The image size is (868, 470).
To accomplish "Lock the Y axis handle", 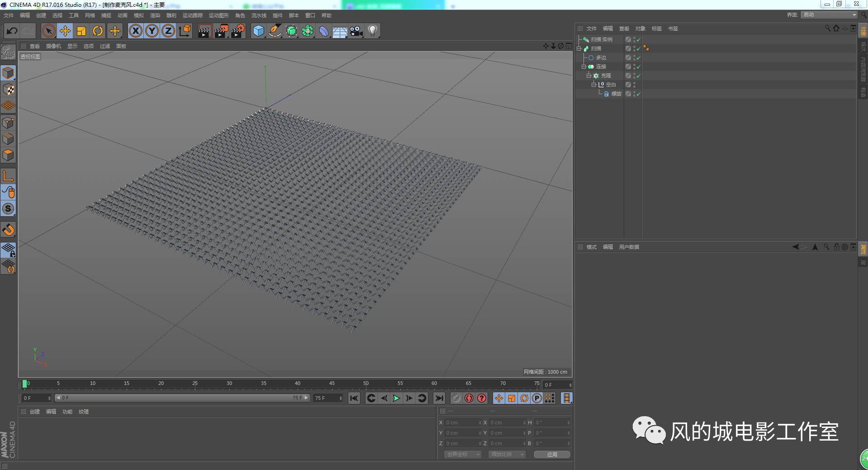I will pos(152,31).
